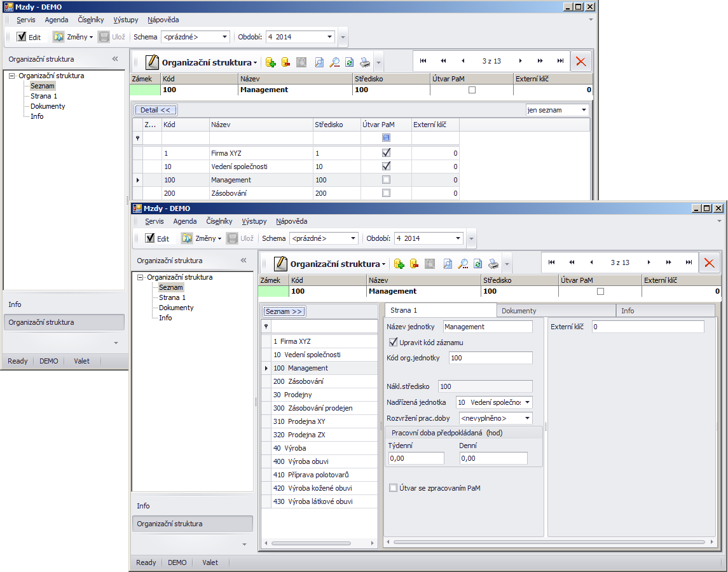Image resolution: width=728 pixels, height=572 pixels.
Task: Uncheck the 'Upravit kód záznamu' checkbox
Action: pyautogui.click(x=394, y=343)
